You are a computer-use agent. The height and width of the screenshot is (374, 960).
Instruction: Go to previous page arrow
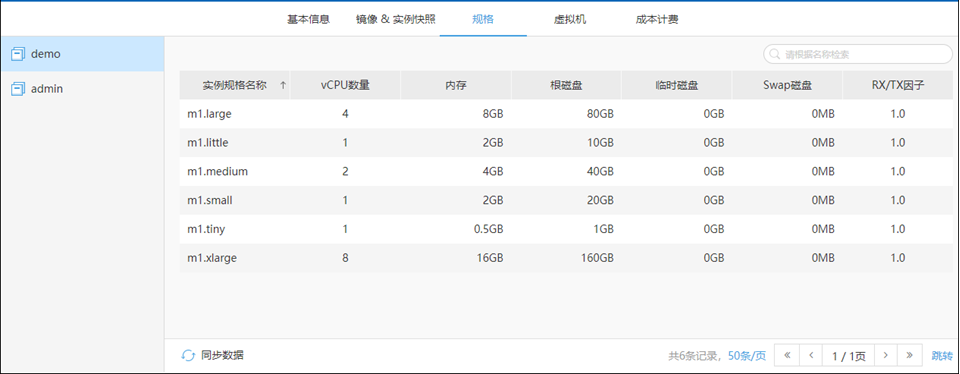point(811,355)
